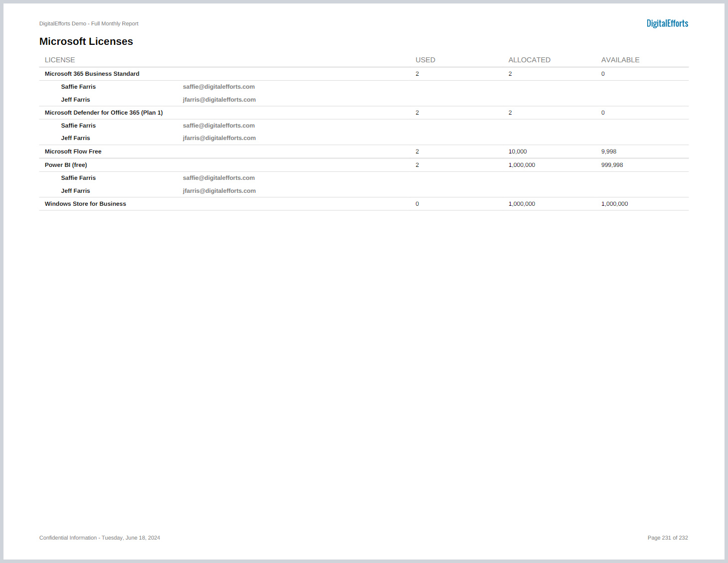
Task: Select Saffie Farris under Power BI (free)
Action: (78, 178)
